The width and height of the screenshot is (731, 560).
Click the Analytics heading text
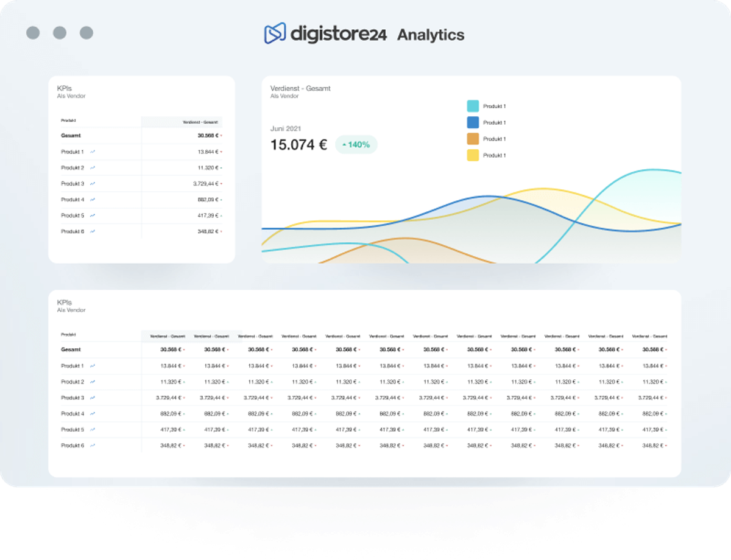(431, 35)
